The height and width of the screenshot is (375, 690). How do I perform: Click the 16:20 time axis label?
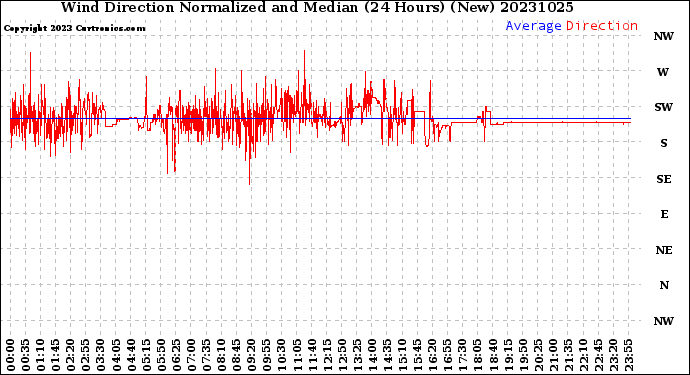click(x=432, y=355)
